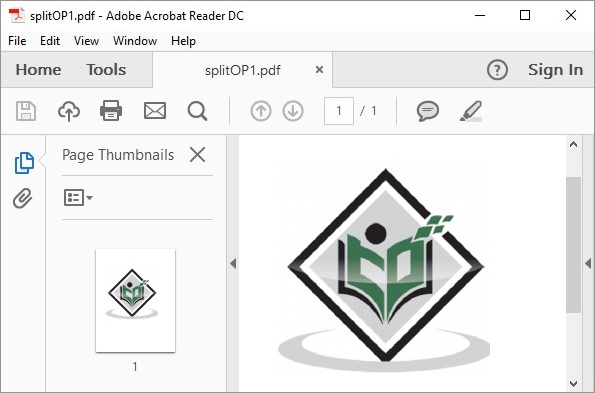595x393 pixels.
Task: Expand the right tools pane arrow
Action: click(x=588, y=263)
